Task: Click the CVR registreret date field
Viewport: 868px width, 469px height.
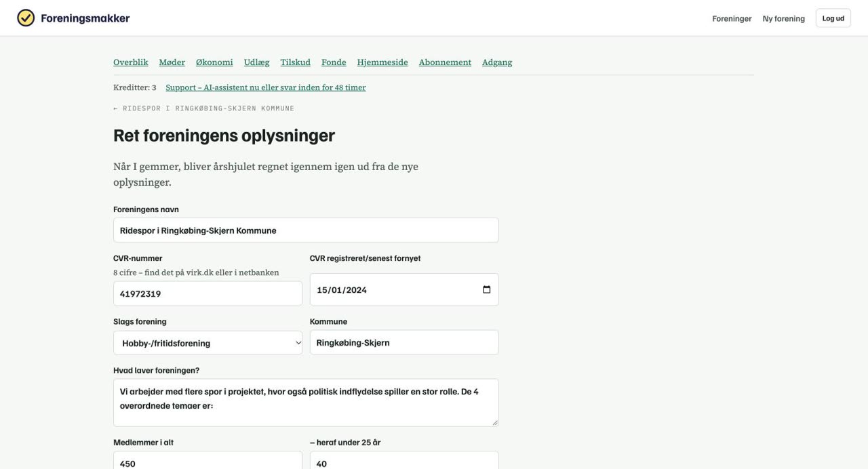Action: 404,289
